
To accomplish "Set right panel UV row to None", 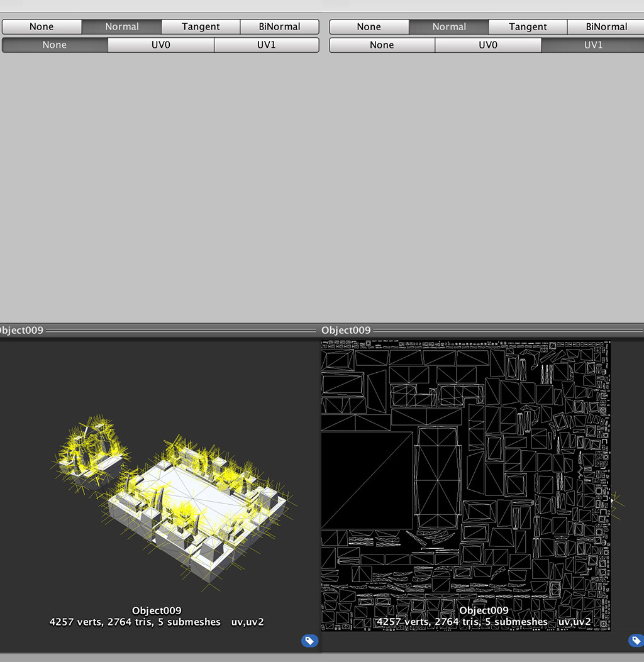I will 382,45.
